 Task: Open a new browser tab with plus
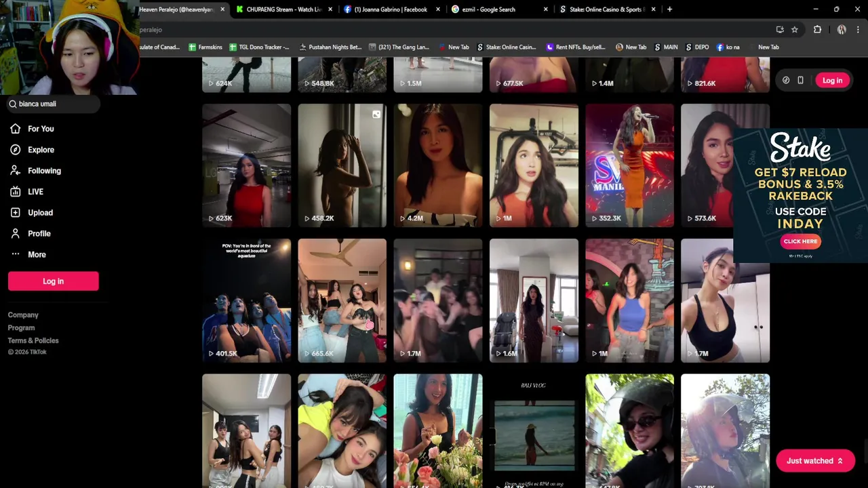coord(669,9)
